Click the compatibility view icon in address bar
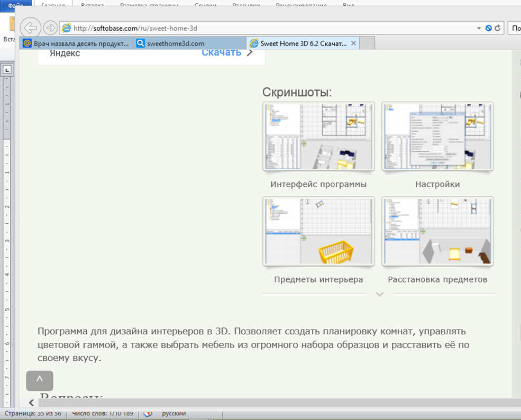The height and width of the screenshot is (420, 521). 489,28
